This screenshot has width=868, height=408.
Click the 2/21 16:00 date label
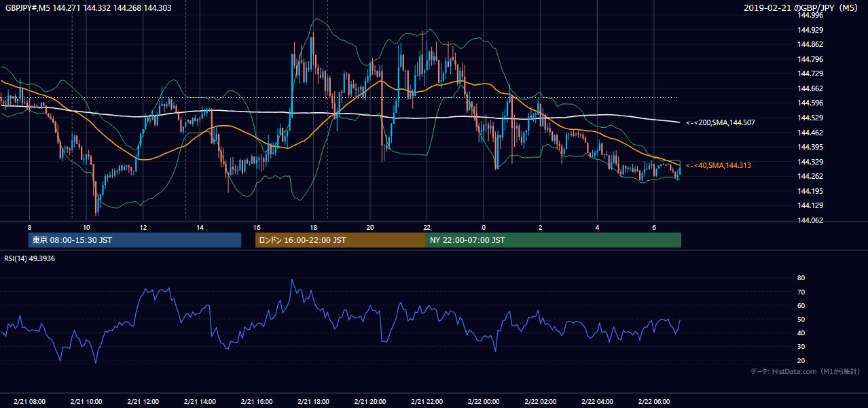(257, 402)
